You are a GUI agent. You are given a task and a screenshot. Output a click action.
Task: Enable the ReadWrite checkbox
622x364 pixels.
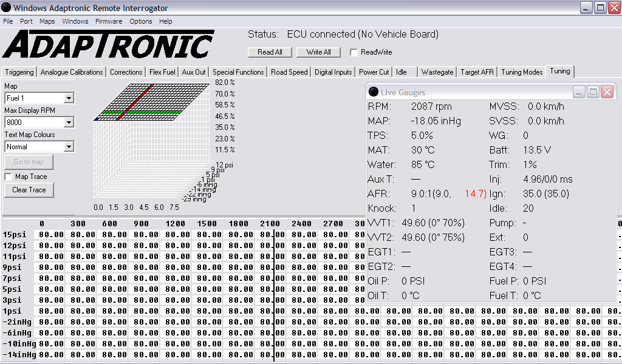pyautogui.click(x=354, y=52)
